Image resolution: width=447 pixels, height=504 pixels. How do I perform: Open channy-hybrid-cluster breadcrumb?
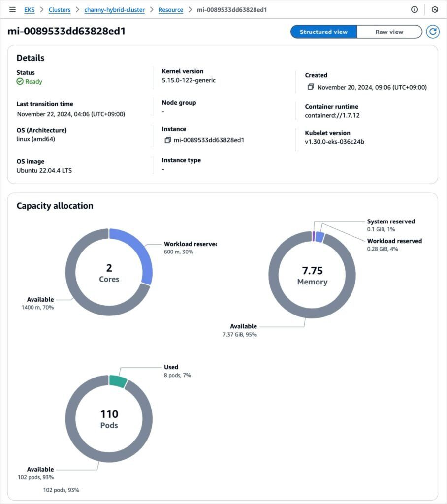[114, 10]
